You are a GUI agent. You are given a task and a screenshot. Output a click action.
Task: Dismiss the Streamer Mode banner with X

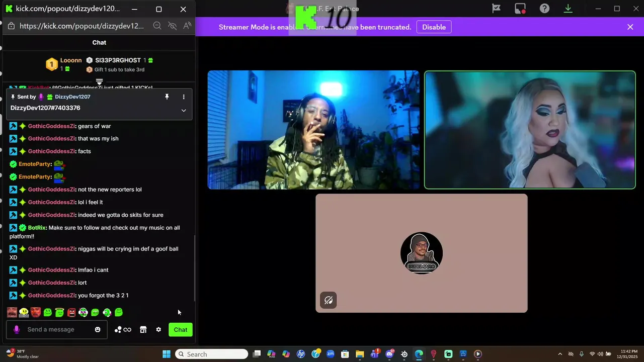point(630,27)
